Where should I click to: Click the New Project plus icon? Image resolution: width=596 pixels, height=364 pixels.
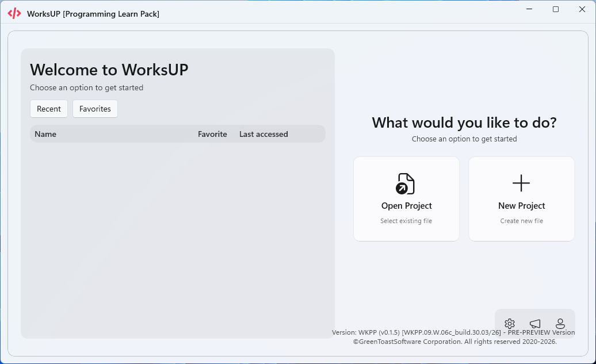[x=521, y=183]
